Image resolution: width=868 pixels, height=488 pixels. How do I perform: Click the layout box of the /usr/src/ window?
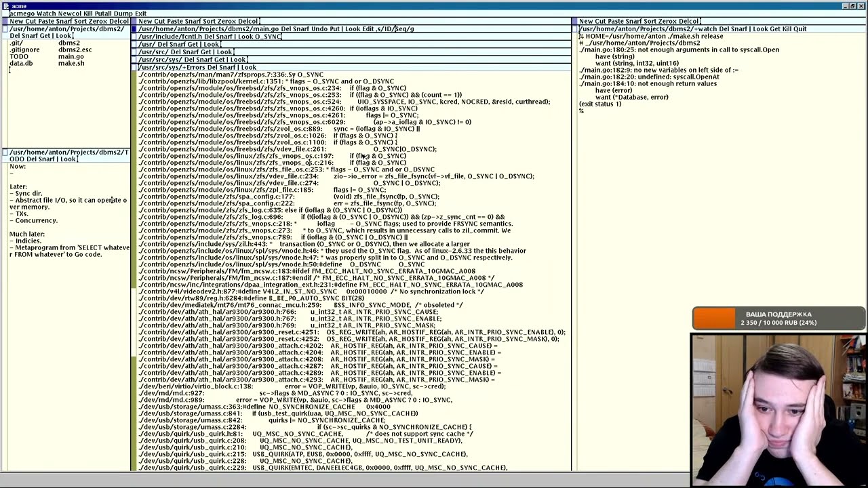pyautogui.click(x=134, y=52)
